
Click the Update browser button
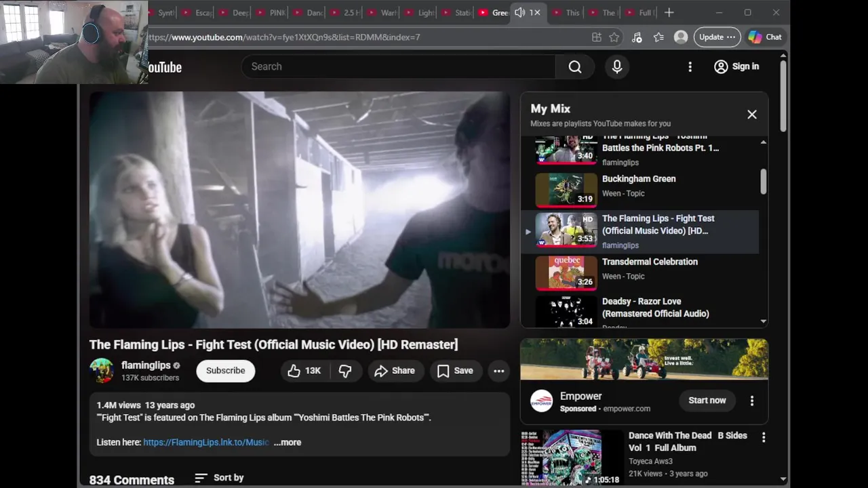click(x=717, y=37)
